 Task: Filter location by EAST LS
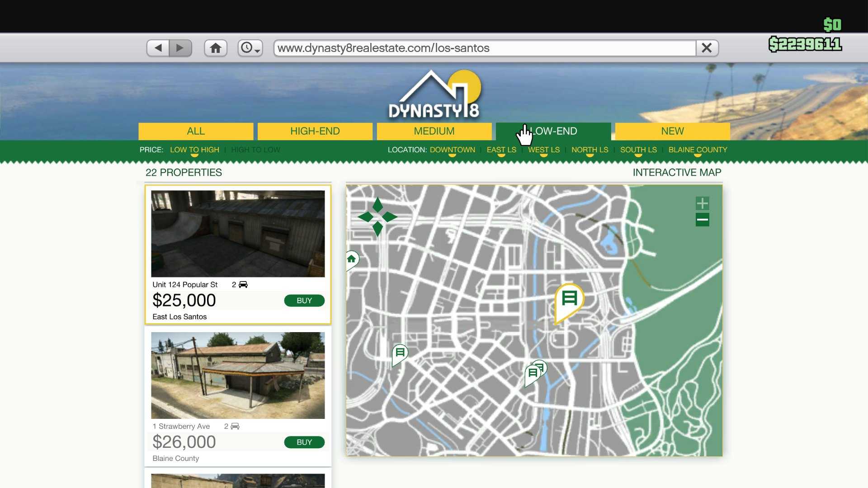click(x=501, y=150)
